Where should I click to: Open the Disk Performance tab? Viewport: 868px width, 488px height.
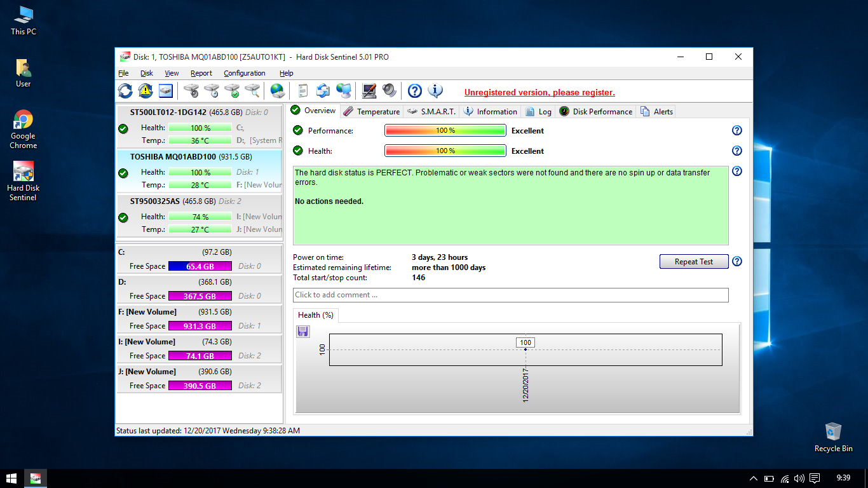tap(595, 111)
